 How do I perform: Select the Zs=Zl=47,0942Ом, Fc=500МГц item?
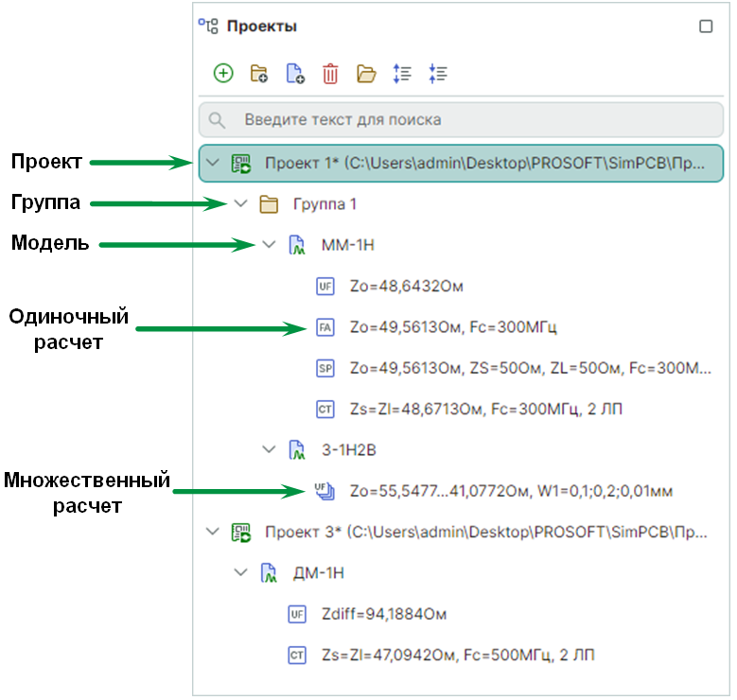457,655
